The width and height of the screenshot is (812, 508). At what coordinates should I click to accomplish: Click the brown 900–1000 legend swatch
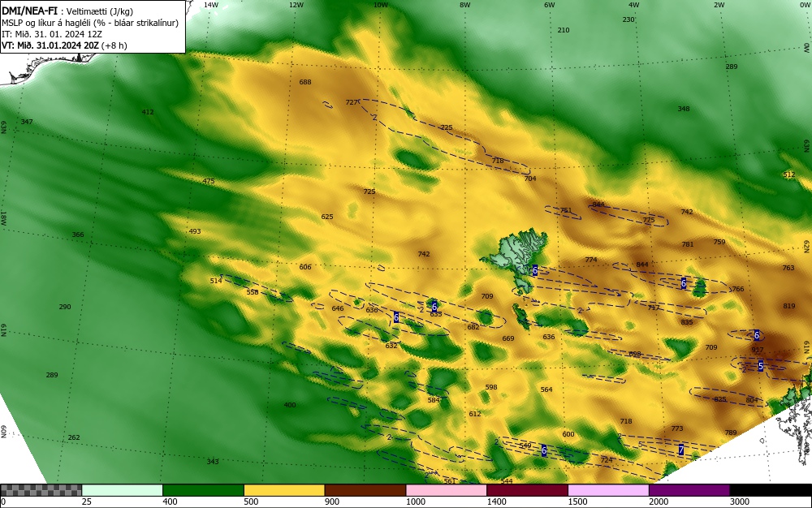(365, 490)
